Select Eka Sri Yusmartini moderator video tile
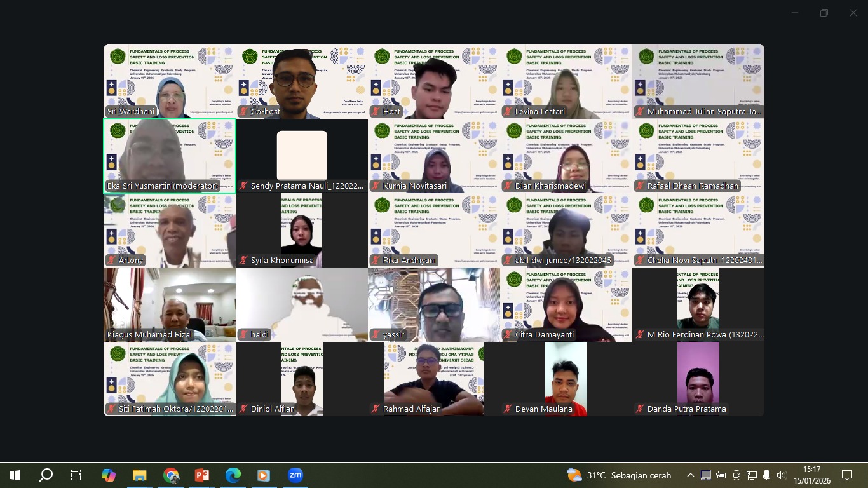Viewport: 868px width, 488px height. pos(170,156)
